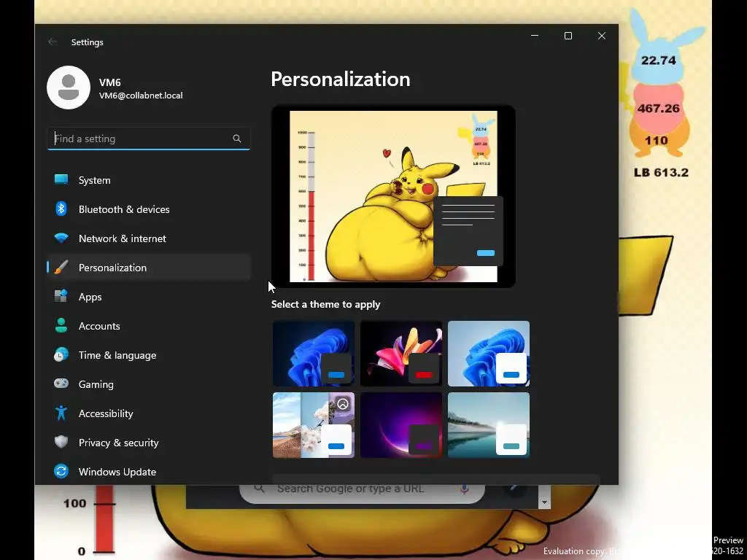747x560 pixels.
Task: Apply the spotlight flowers landscape theme
Action: (314, 425)
